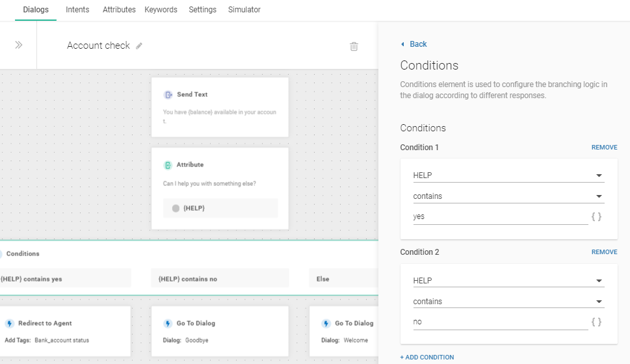Click the double-chevron expand sidebar icon

[x=19, y=45]
